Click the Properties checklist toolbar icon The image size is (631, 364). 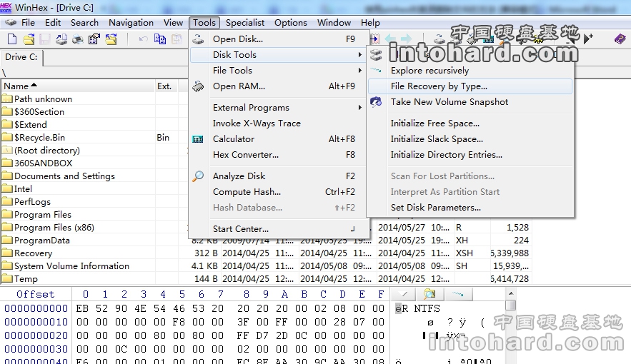(x=94, y=39)
